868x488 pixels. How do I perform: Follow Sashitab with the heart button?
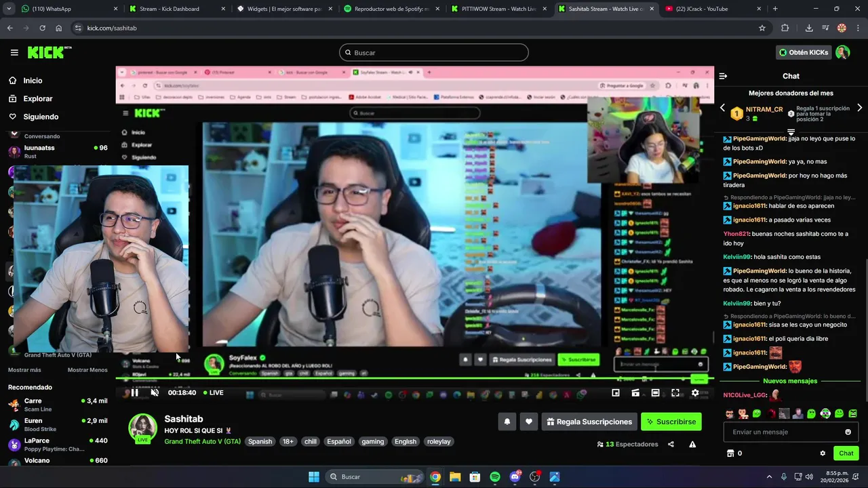[529, 422]
